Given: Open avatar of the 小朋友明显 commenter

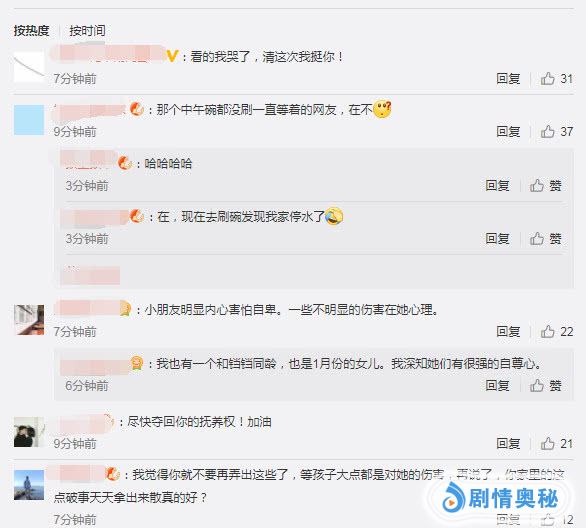Looking at the screenshot, I should (x=29, y=320).
